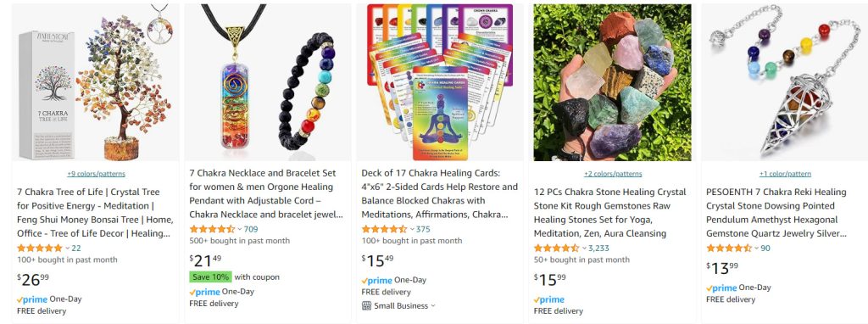Click the +1 color/pattern link
Image resolution: width=868 pixels, height=324 pixels.
tap(785, 174)
